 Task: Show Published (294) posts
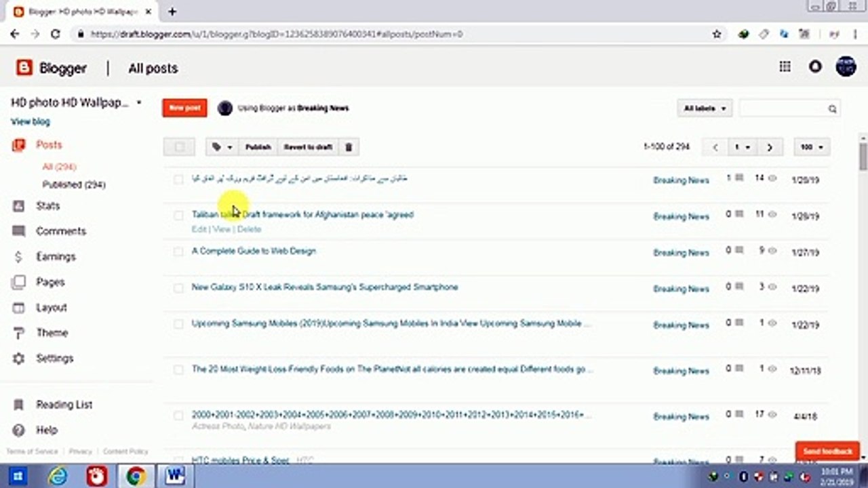(x=74, y=184)
